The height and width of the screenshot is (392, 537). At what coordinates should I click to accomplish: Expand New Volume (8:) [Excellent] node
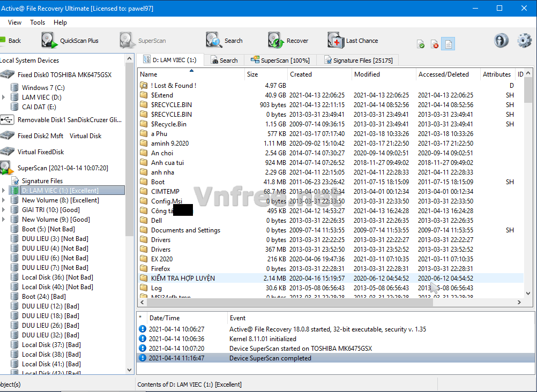click(4, 200)
